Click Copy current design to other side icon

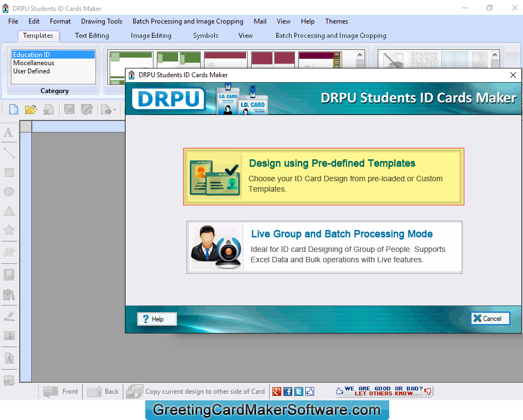(x=135, y=392)
